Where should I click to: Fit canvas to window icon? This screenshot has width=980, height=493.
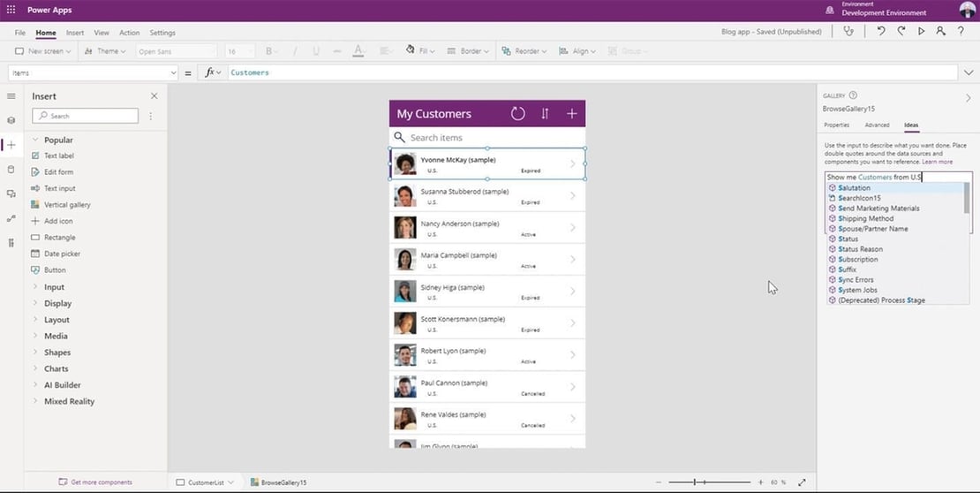802,482
